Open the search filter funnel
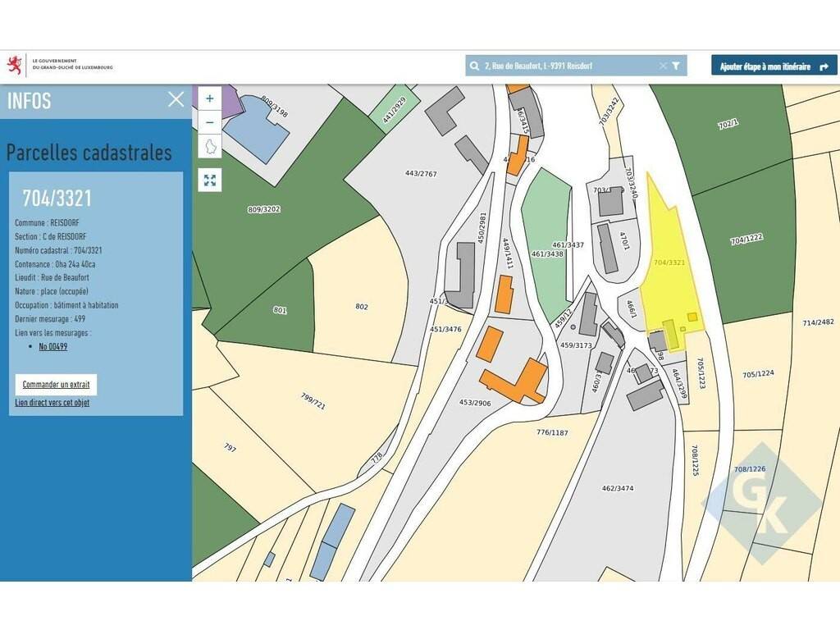This screenshot has width=840, height=630. click(x=676, y=66)
